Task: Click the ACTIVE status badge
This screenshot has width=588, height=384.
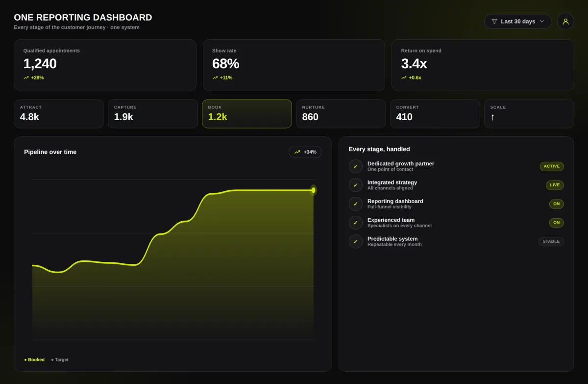Action: click(x=552, y=166)
